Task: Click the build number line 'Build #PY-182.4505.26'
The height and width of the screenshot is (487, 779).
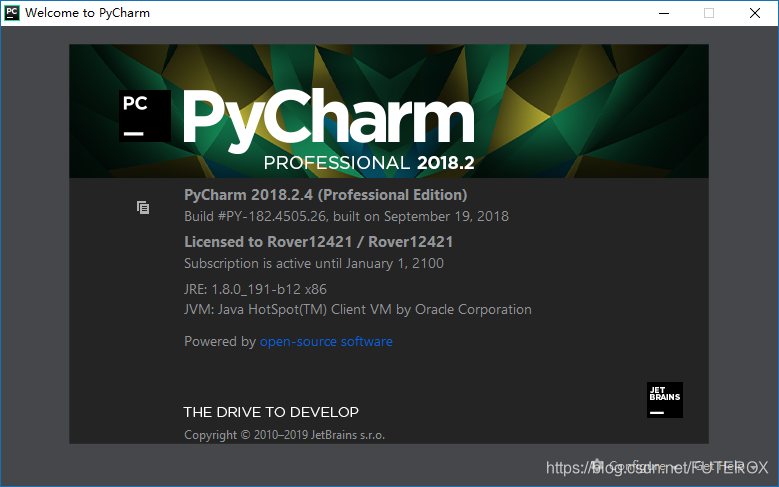Action: pyautogui.click(x=346, y=216)
